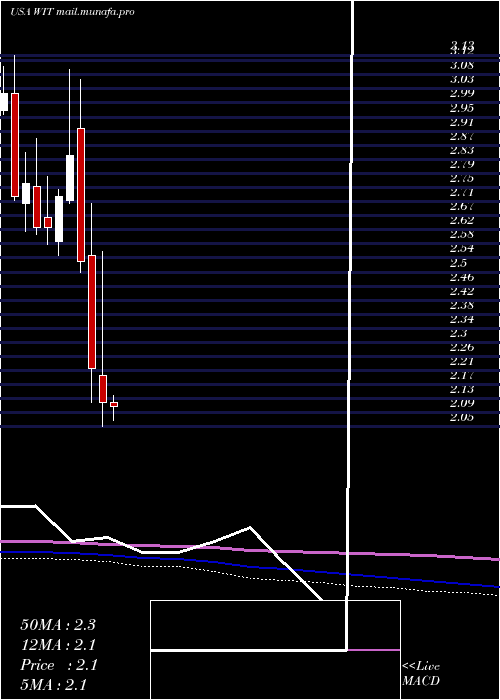Click the 'USA WIT mail.munafa.pro' chart title
500x700 pixels.
(72, 12)
